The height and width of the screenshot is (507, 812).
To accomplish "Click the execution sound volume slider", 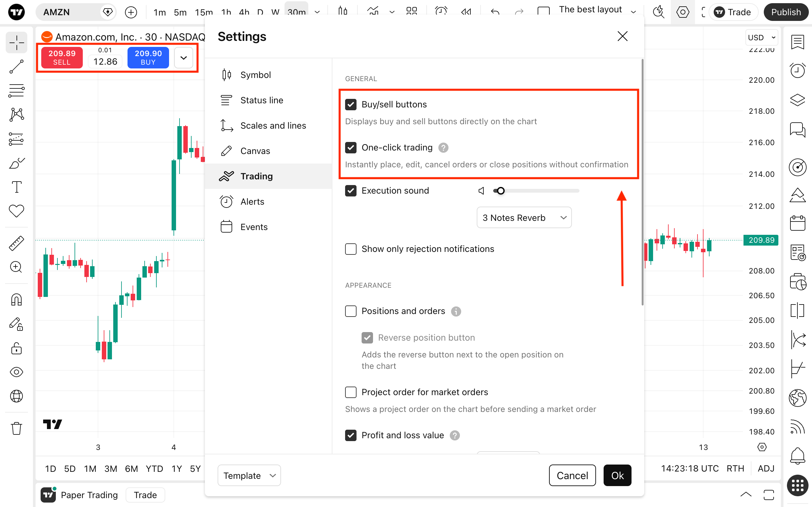I will pyautogui.click(x=536, y=191).
